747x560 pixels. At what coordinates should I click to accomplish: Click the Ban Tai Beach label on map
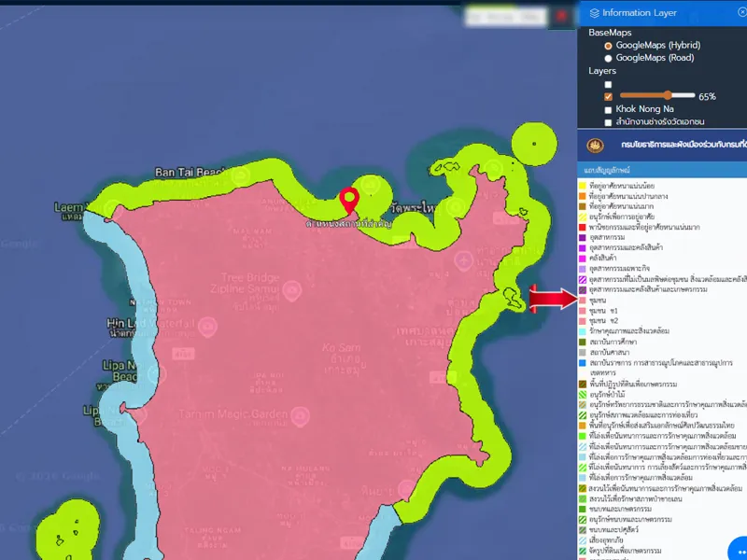tap(190, 173)
